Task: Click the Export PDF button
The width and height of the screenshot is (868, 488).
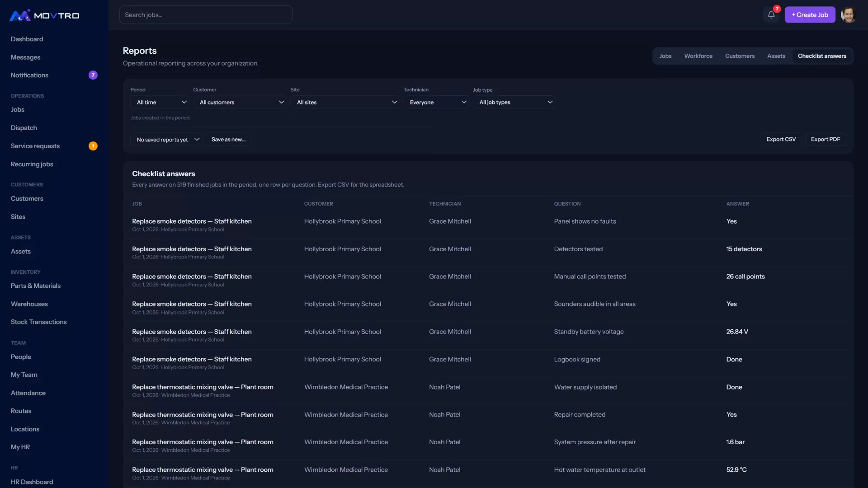Action: (825, 140)
